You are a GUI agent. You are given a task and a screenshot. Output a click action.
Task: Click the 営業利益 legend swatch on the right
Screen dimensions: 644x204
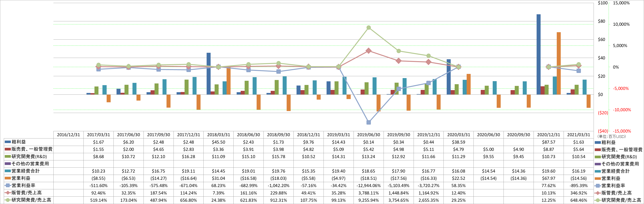(x=598, y=178)
